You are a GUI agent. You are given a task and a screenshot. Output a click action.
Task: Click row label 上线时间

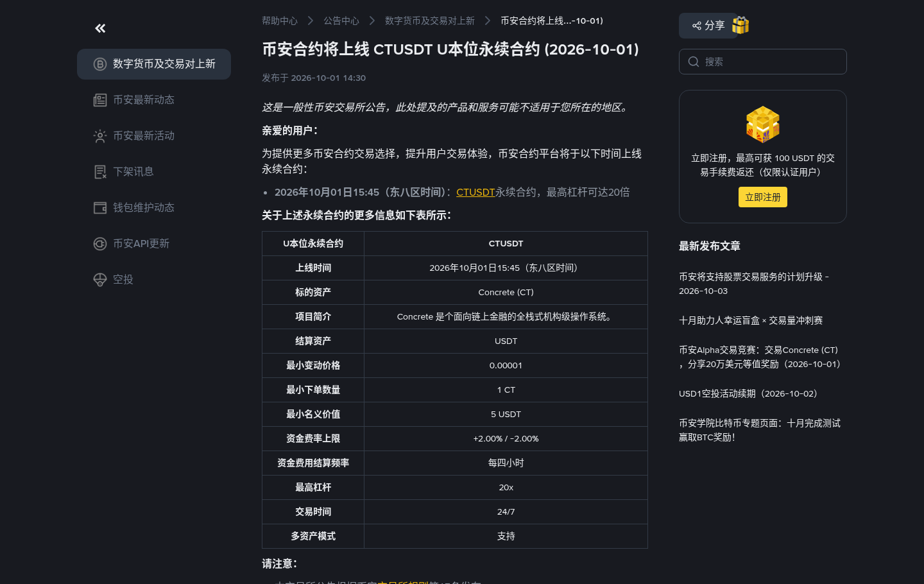pyautogui.click(x=313, y=268)
